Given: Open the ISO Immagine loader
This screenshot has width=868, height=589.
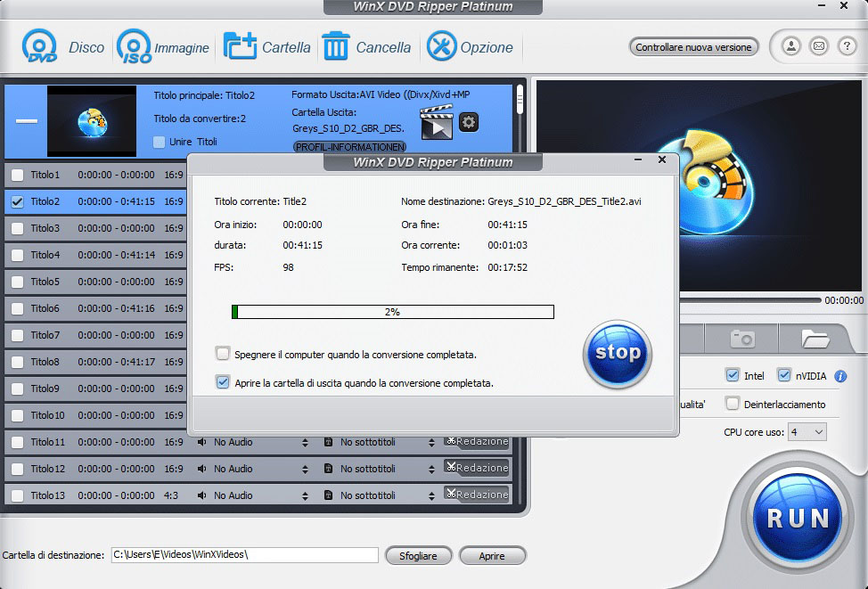Looking at the screenshot, I should tap(134, 46).
